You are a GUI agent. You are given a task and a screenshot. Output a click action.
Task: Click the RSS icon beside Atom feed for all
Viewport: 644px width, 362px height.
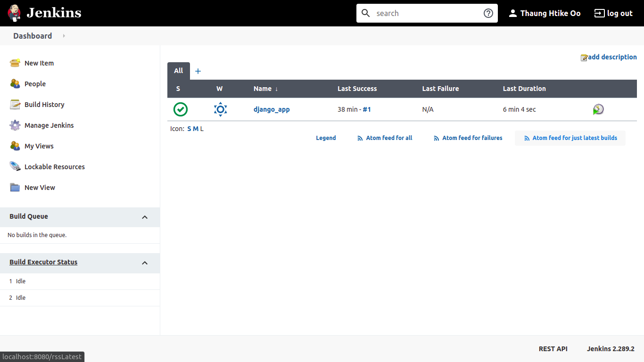pyautogui.click(x=361, y=139)
